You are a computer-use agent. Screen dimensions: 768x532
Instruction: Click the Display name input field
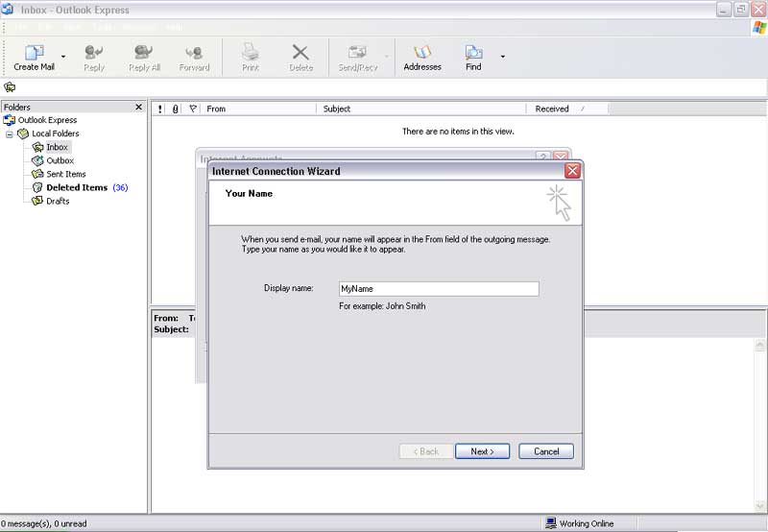coord(439,288)
